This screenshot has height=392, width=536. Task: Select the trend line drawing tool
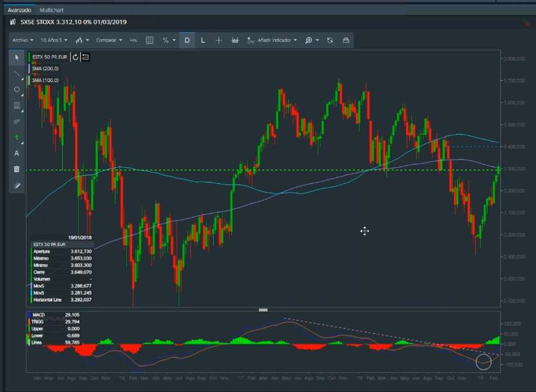pos(17,73)
